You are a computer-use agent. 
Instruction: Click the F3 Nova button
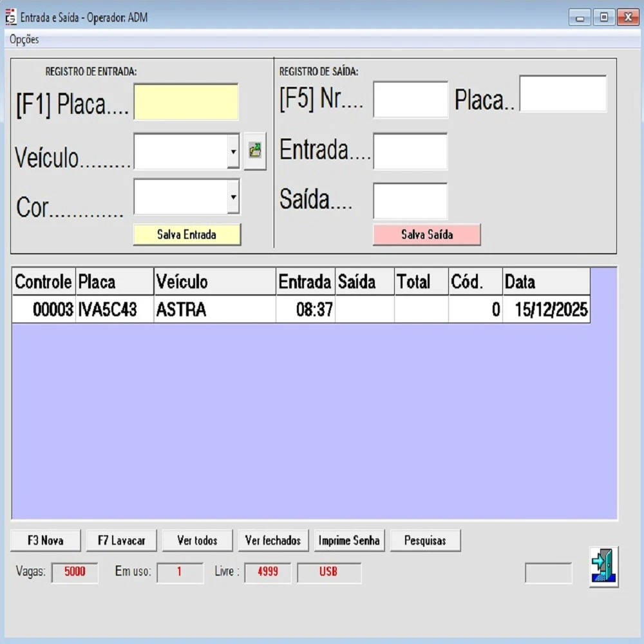[x=46, y=541]
